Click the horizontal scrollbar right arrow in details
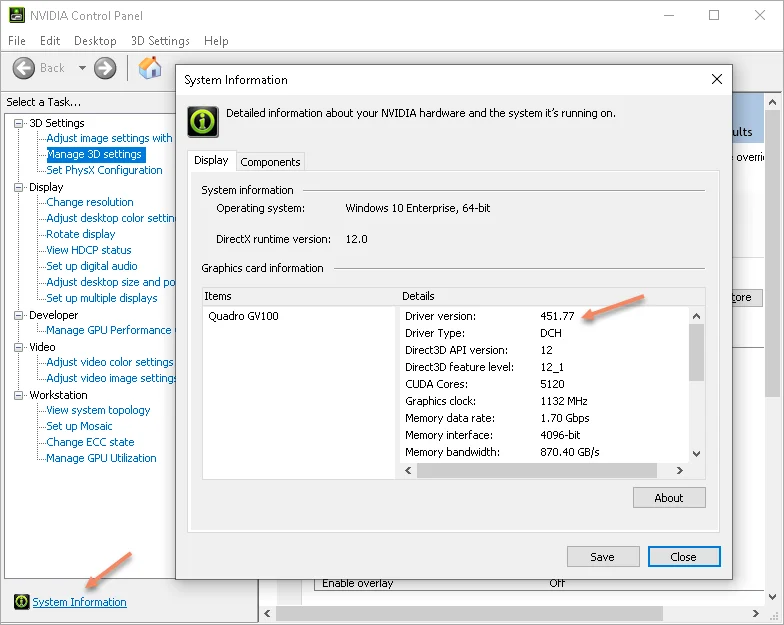The width and height of the screenshot is (784, 625). click(679, 470)
